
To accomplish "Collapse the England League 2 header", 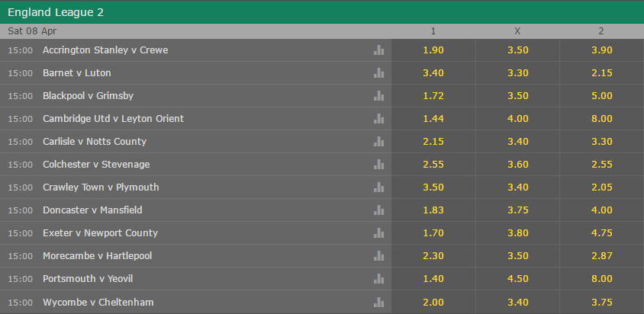I will pyautogui.click(x=322, y=12).
